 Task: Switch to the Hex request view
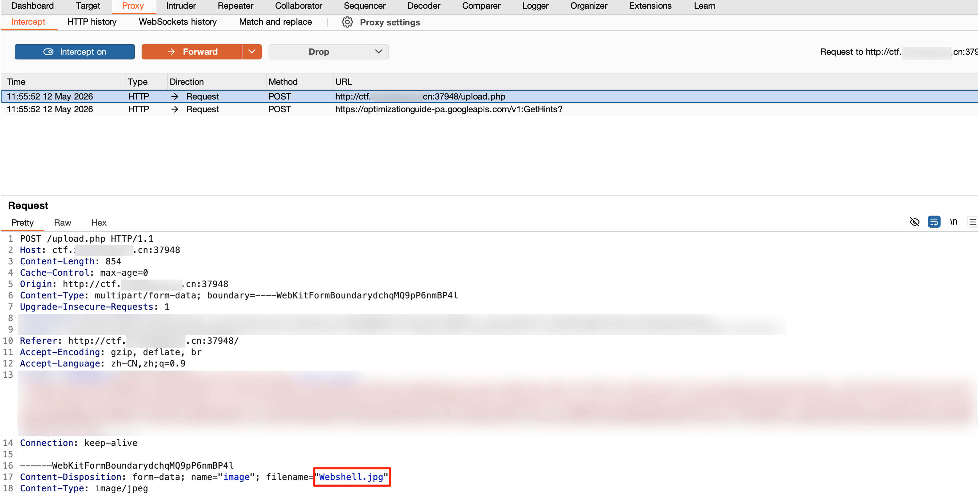tap(99, 223)
